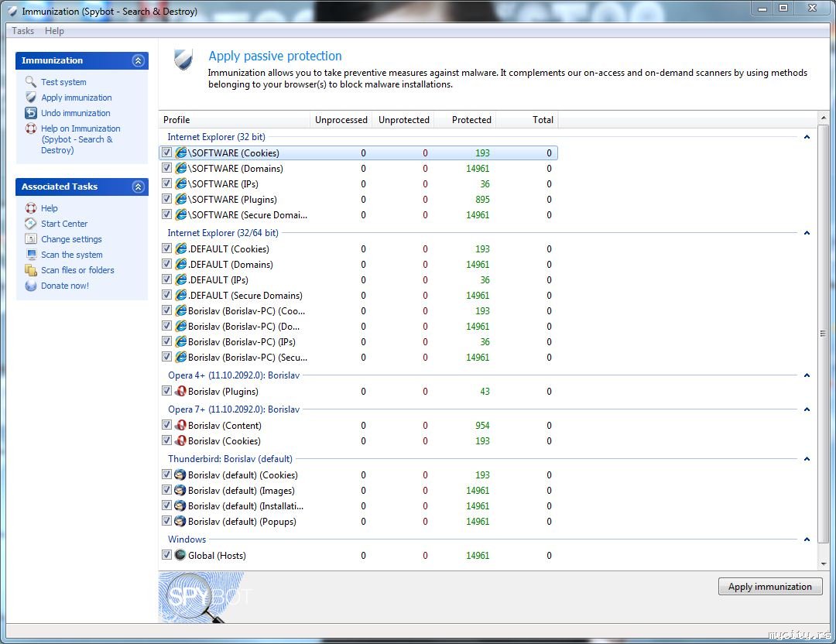This screenshot has width=836, height=644.
Task: Collapse the Immunization sidebar panel
Action: 138,60
